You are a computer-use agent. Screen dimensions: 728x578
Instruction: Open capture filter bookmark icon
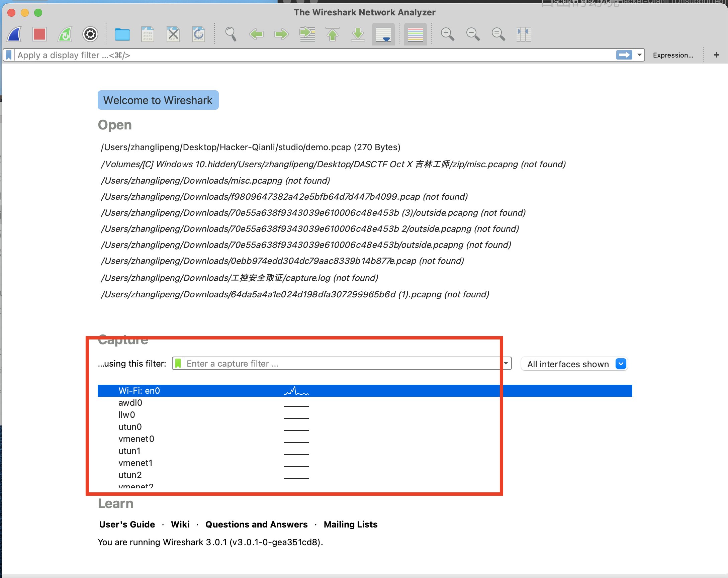pos(178,363)
